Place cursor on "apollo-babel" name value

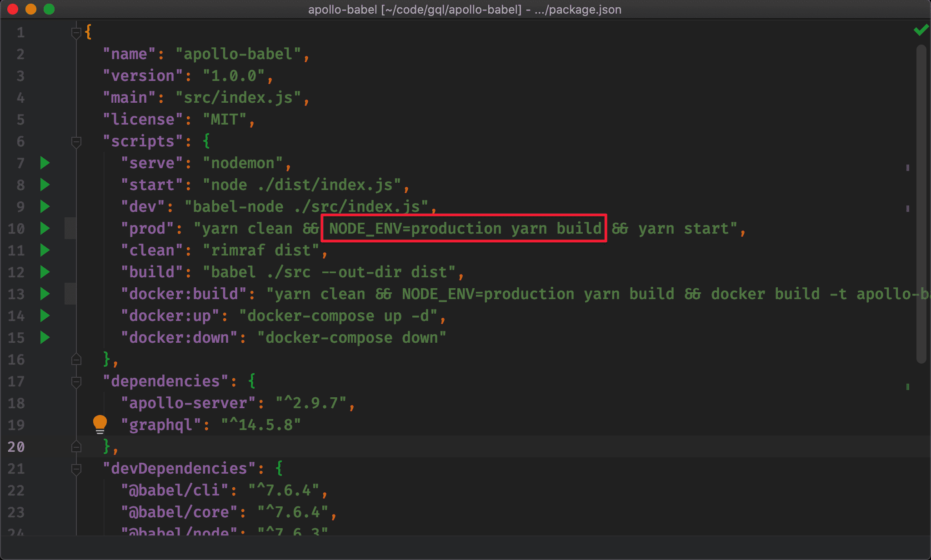pyautogui.click(x=238, y=54)
